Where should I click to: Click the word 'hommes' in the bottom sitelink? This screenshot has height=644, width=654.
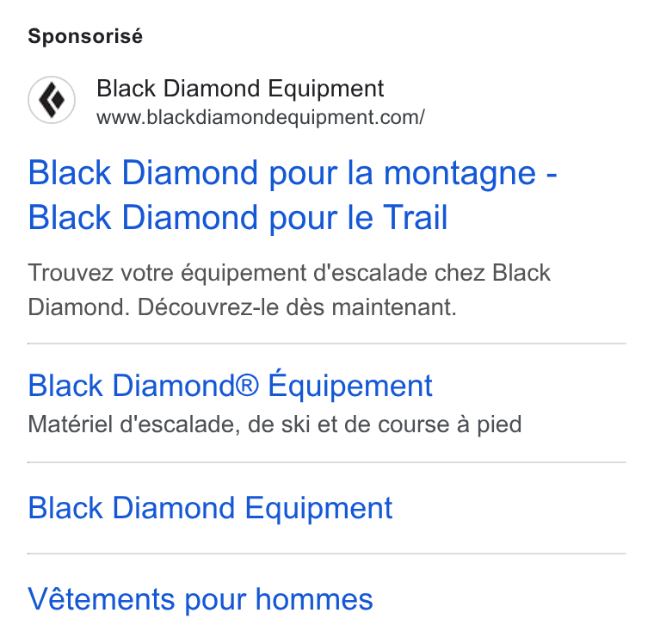[314, 599]
